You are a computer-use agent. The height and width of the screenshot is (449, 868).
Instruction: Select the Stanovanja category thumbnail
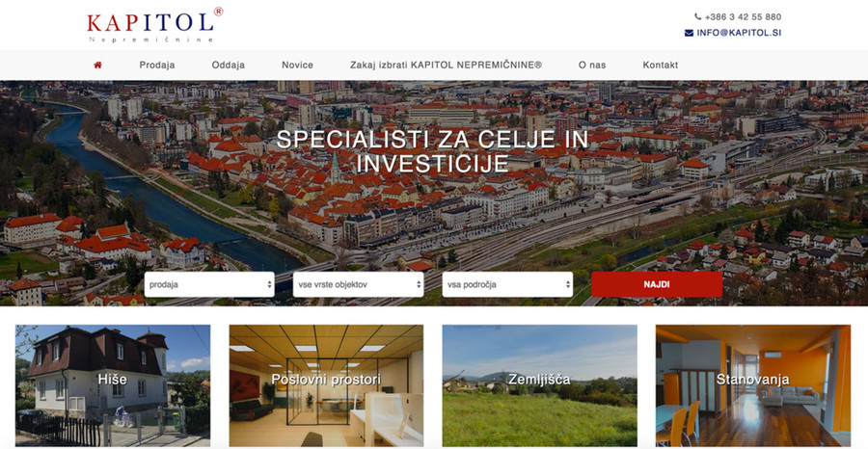(x=753, y=385)
